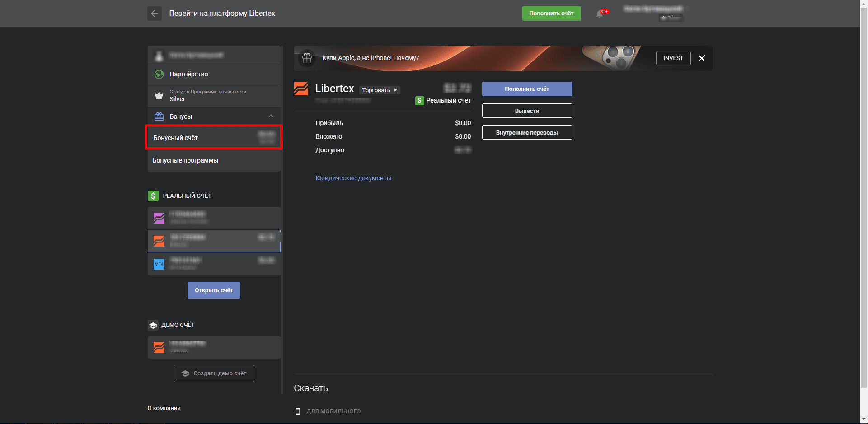Click the ДЛЯ МОБИЛЬНОГО label

pyautogui.click(x=333, y=411)
